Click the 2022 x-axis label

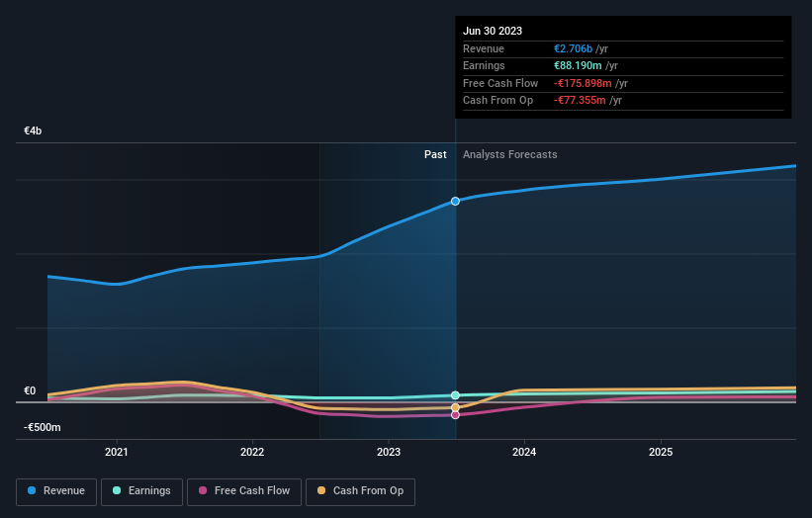252,452
